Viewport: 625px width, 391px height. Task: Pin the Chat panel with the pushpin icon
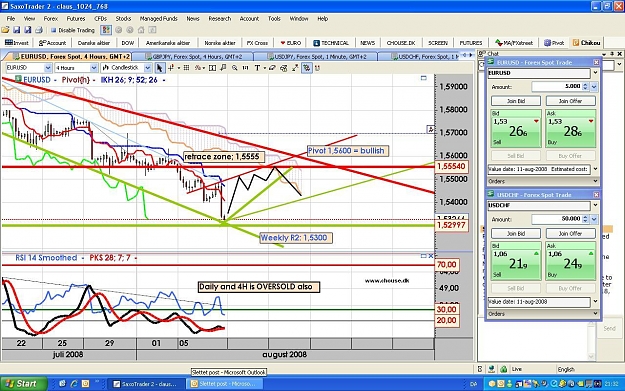point(612,53)
